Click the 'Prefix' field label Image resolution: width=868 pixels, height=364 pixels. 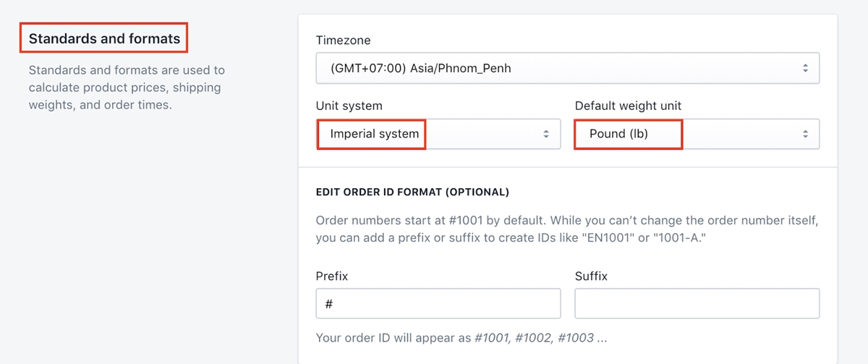coord(332,276)
